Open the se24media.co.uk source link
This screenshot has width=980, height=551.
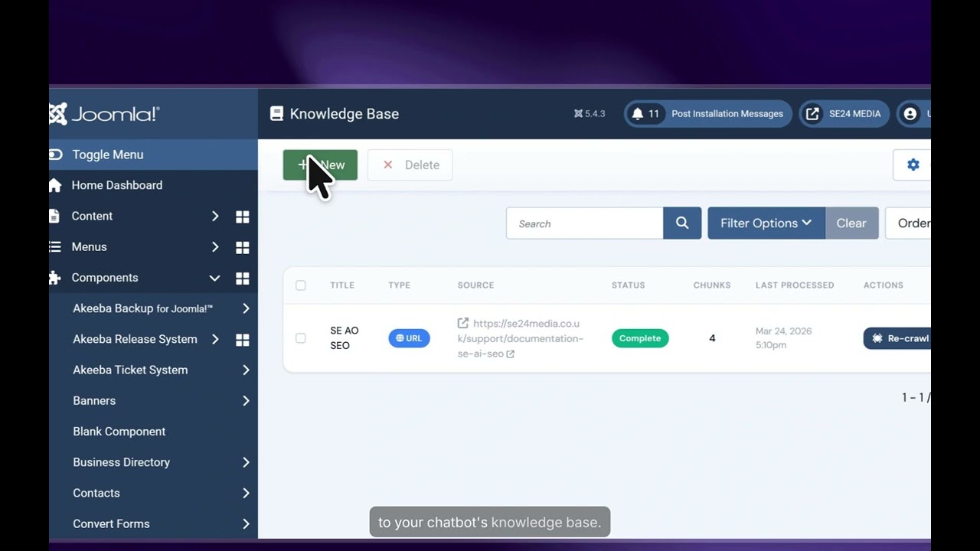[520, 338]
